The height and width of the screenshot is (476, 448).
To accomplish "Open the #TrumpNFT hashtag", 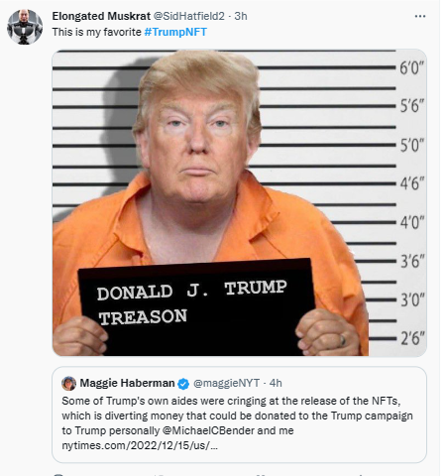I will [175, 32].
